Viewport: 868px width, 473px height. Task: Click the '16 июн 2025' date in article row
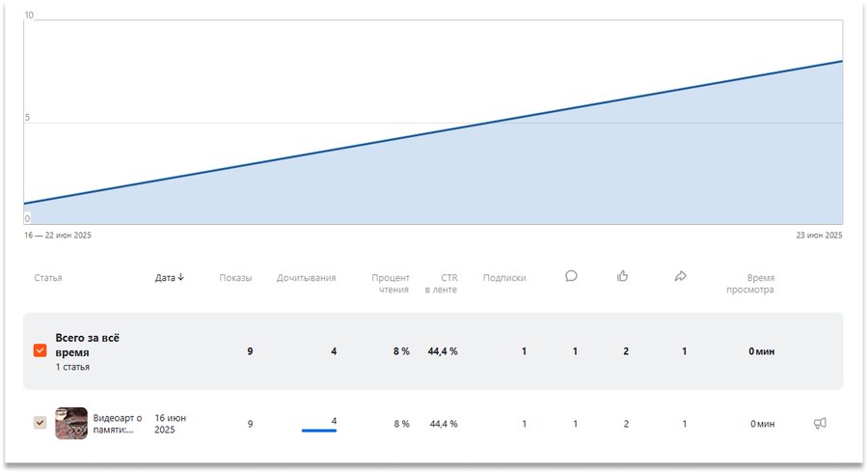[170, 424]
